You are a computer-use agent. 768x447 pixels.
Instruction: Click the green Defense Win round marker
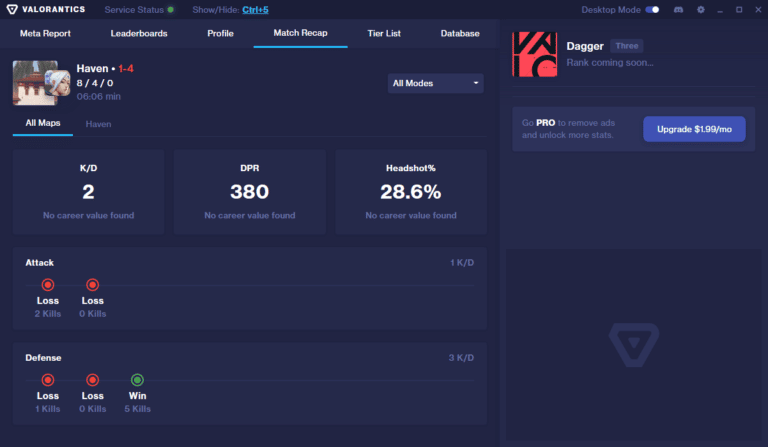coord(137,380)
